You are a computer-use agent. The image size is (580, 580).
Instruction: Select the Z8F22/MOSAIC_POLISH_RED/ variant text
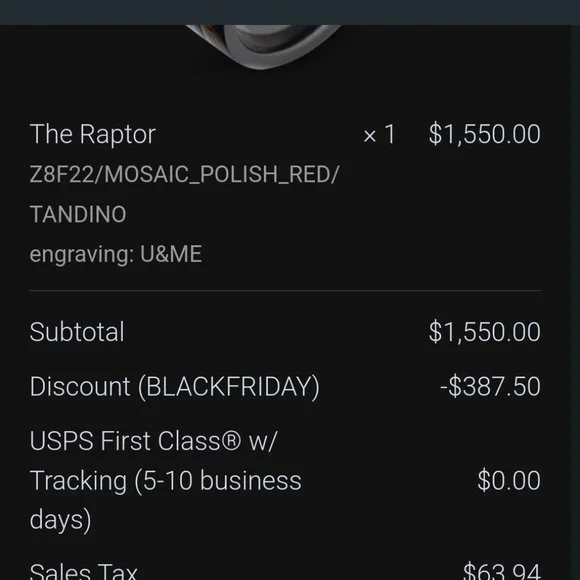[184, 174]
